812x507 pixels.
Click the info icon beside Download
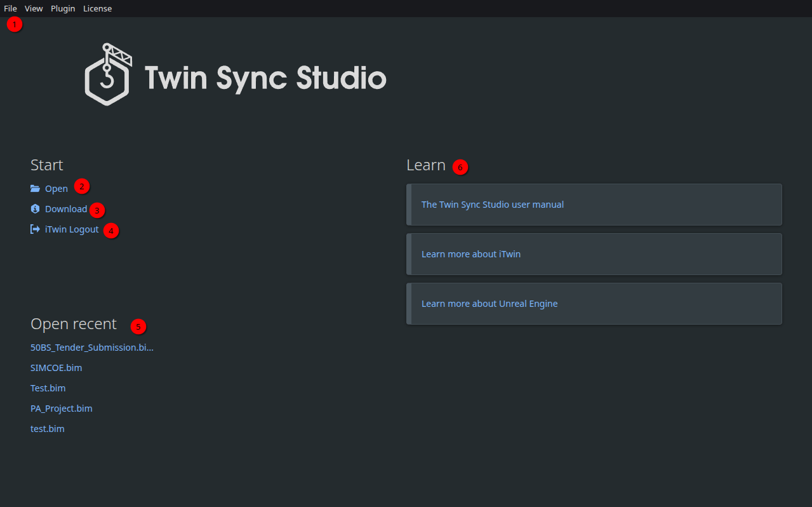pos(35,208)
